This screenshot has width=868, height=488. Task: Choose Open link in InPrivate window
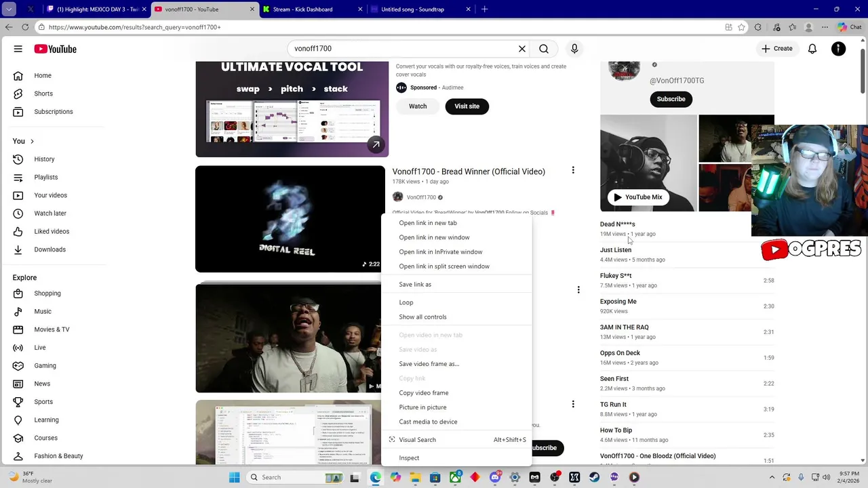click(456, 252)
